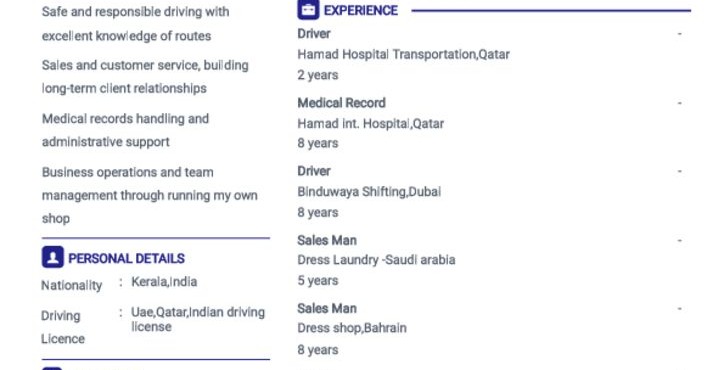Click Hamad Hospital Transportation,Qatar text
The width and height of the screenshot is (724, 370).
click(404, 55)
